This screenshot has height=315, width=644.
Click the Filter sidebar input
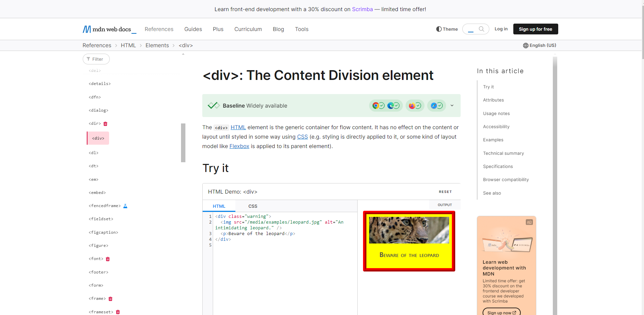point(96,59)
